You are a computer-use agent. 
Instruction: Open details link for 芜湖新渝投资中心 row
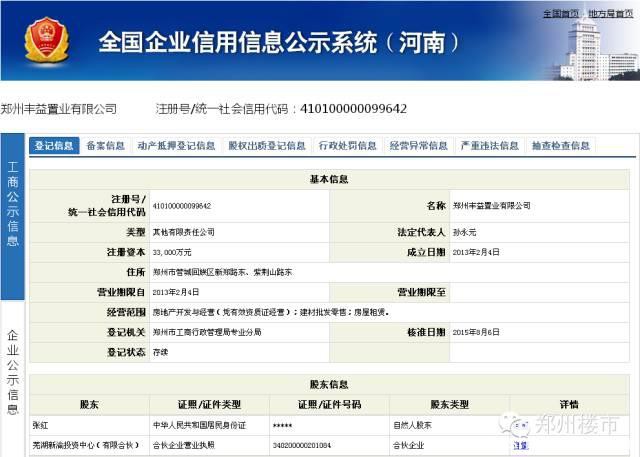point(520,446)
